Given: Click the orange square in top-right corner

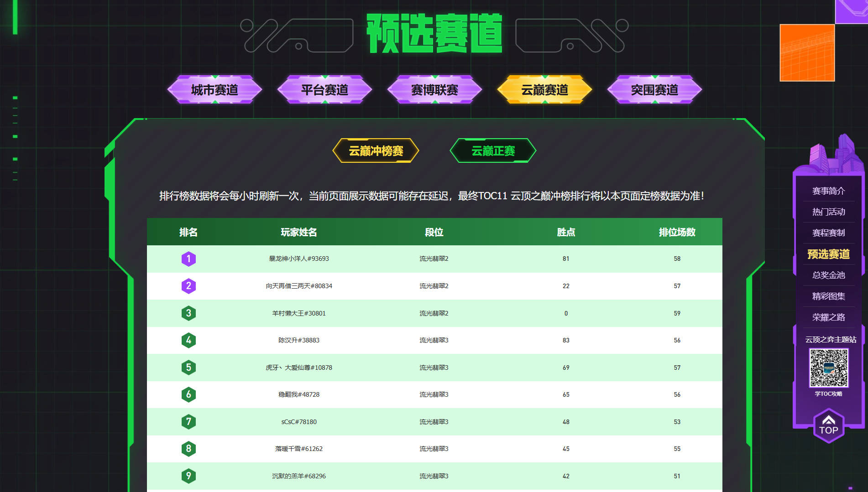Looking at the screenshot, I should click(x=807, y=53).
